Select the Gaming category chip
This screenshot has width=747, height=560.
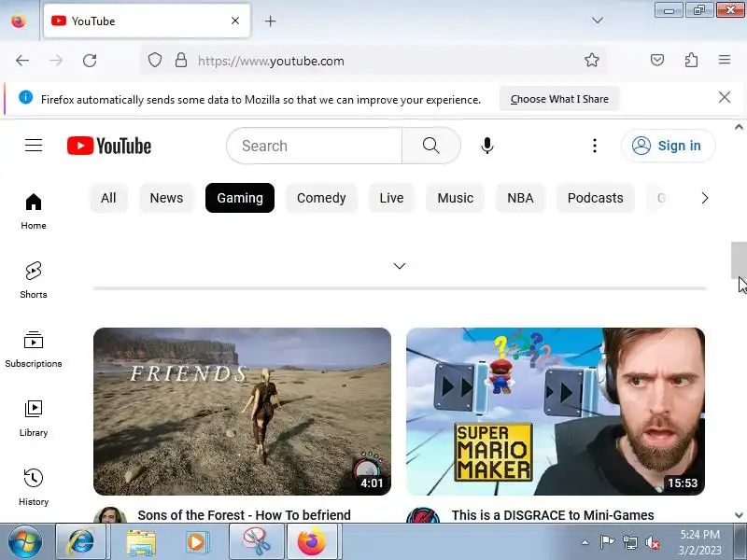click(240, 198)
